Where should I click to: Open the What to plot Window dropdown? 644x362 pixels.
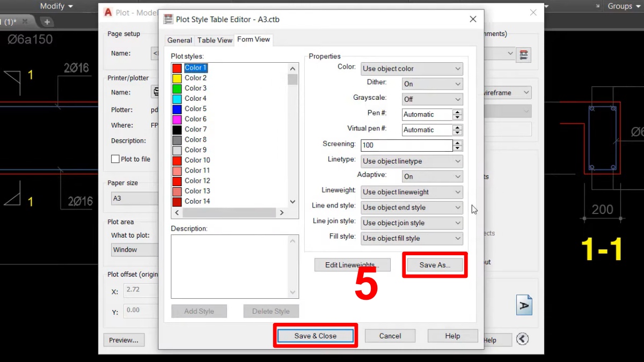click(134, 250)
